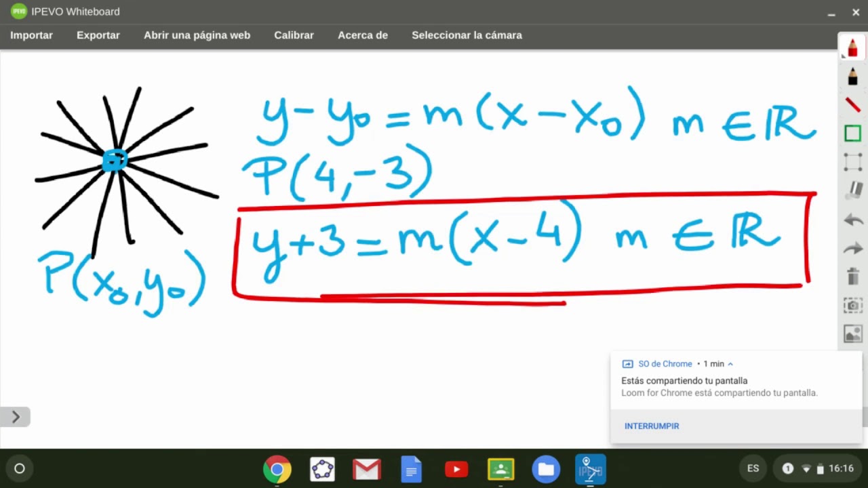Activate the selection box transform tool
Image resolution: width=868 pixels, height=488 pixels.
(x=852, y=162)
